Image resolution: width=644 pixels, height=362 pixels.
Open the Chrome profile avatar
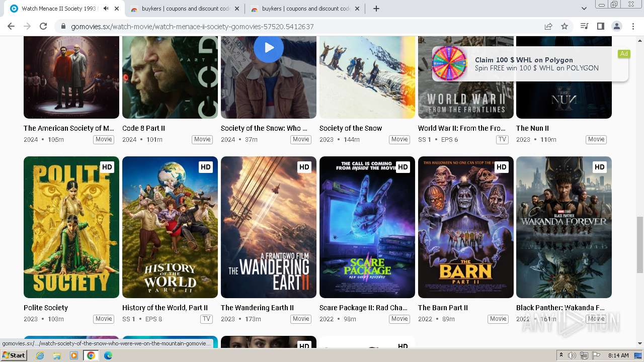click(616, 26)
